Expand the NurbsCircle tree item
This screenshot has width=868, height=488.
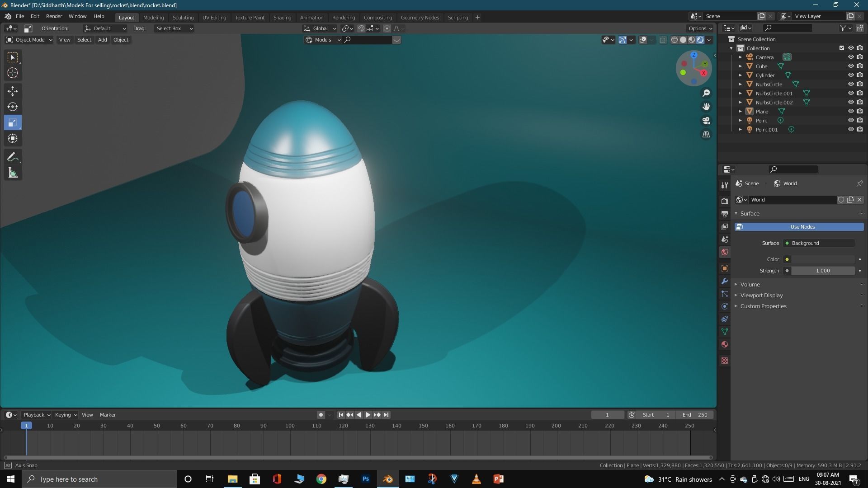[x=740, y=84]
